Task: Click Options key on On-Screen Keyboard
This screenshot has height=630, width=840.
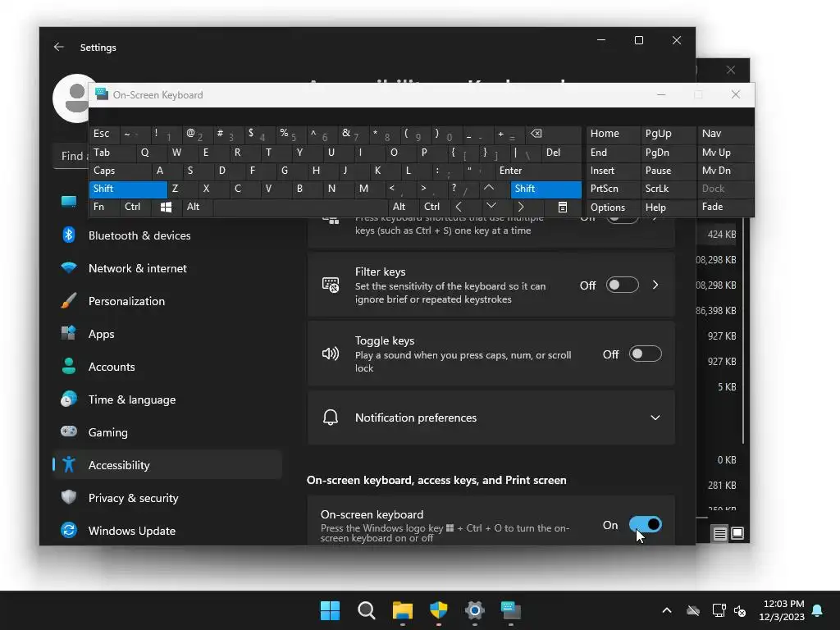Action: 613,208
